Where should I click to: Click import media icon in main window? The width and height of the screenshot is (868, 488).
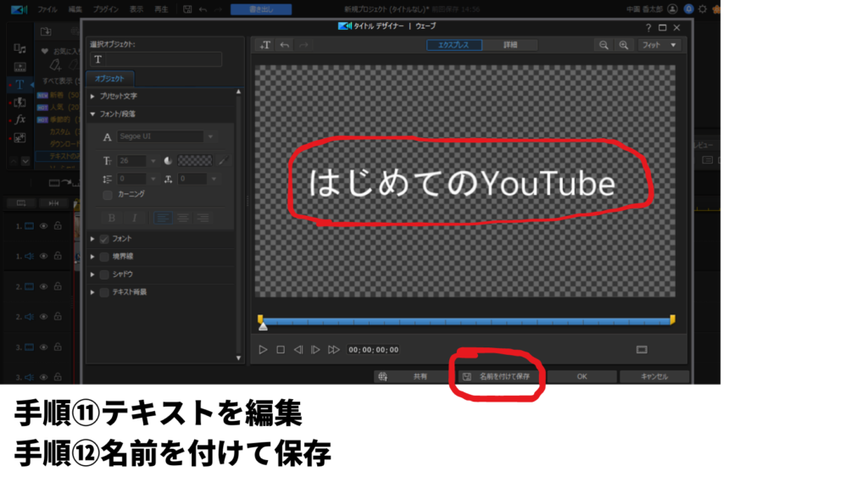(x=46, y=31)
